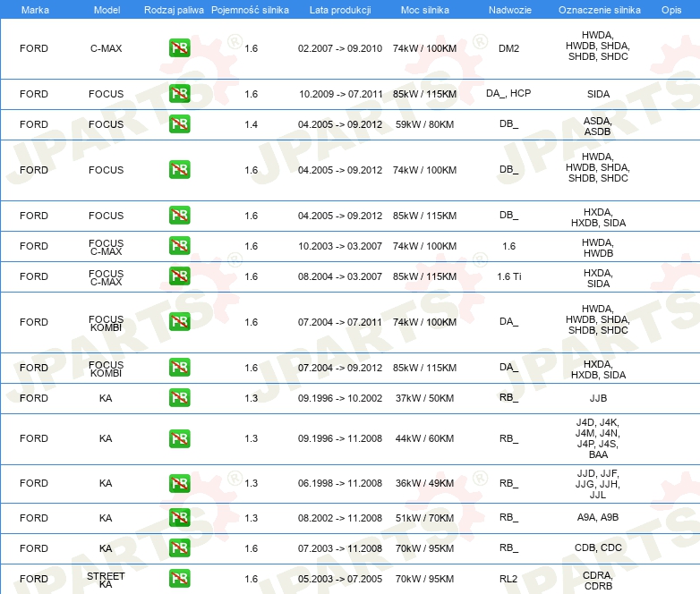Click the 44kW / 60KM power cell
This screenshot has height=594, width=700.
tap(424, 438)
